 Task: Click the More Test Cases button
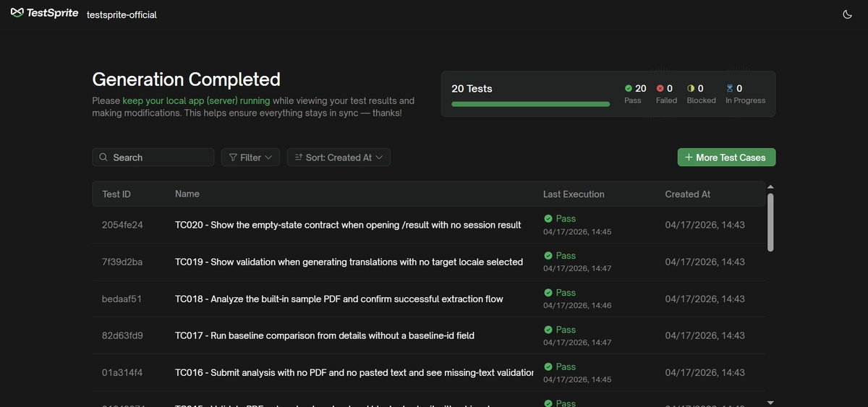726,157
